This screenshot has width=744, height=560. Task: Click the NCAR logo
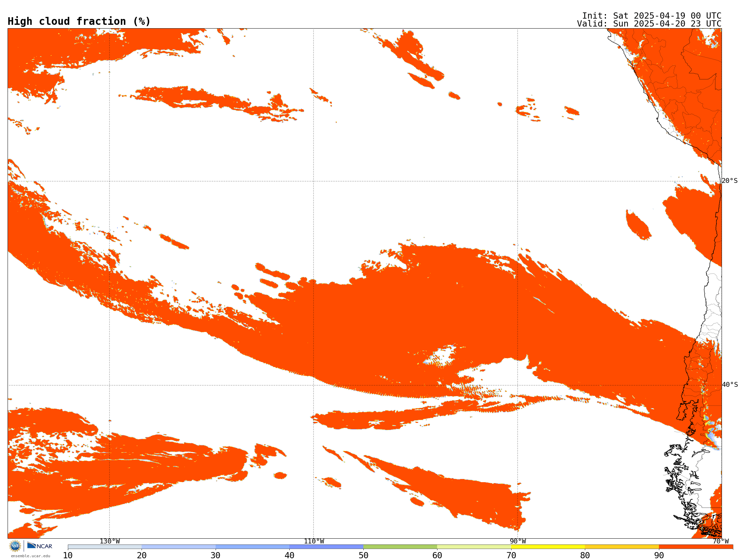pos(40,546)
